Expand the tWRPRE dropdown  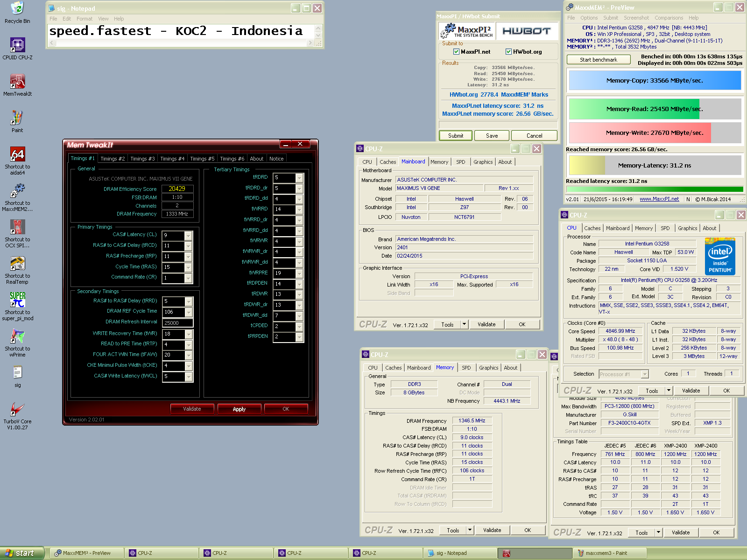coord(299,273)
